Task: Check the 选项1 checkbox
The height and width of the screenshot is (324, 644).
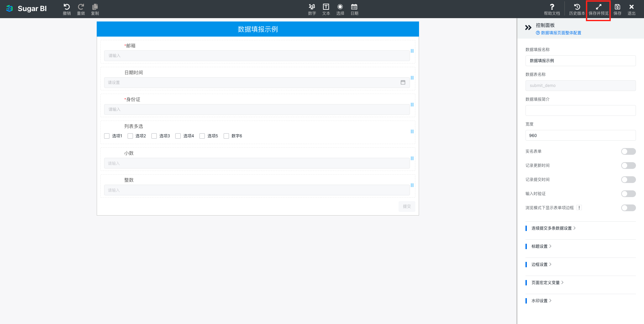Action: pyautogui.click(x=107, y=136)
